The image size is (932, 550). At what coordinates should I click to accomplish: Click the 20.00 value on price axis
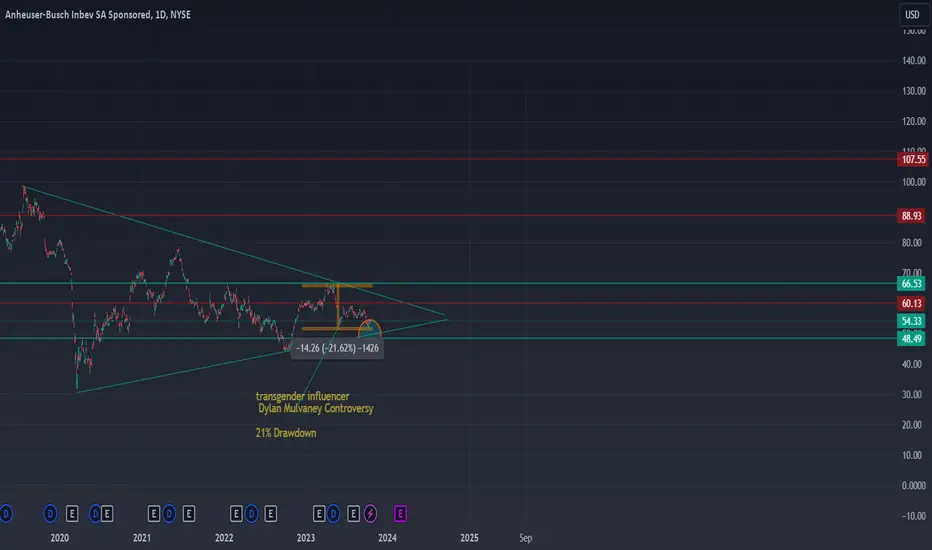(912, 425)
